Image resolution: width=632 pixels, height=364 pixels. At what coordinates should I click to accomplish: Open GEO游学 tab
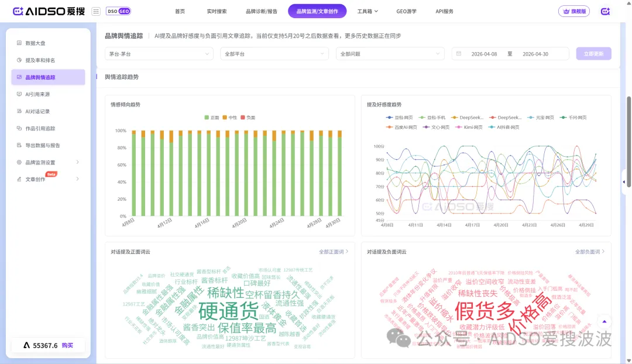pos(406,11)
